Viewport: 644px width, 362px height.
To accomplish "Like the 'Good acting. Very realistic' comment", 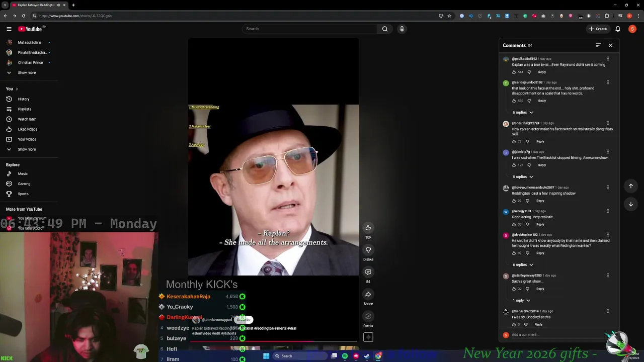I will point(514,224).
